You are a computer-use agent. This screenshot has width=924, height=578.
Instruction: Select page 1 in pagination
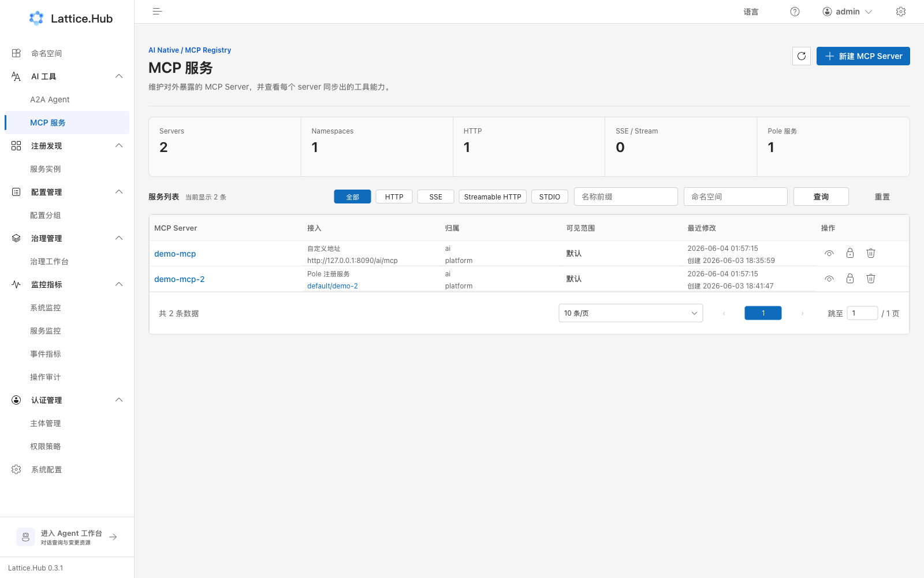click(x=763, y=313)
